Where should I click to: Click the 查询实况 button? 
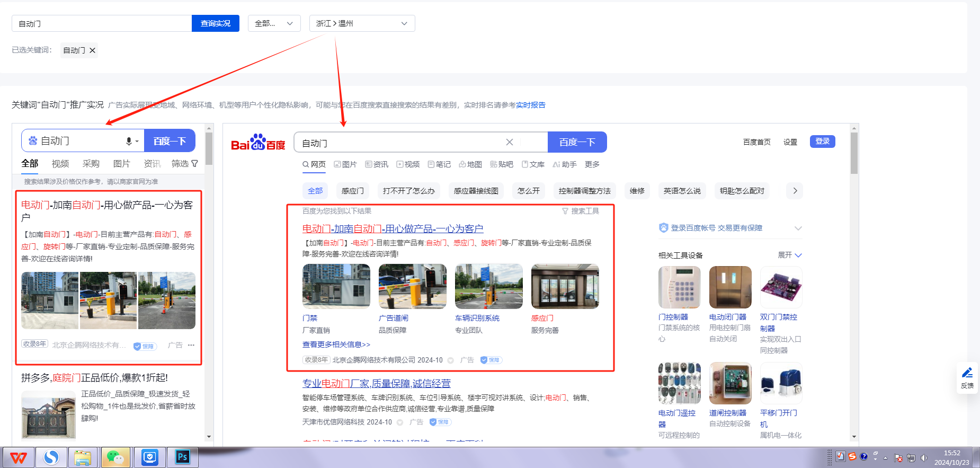tap(215, 23)
